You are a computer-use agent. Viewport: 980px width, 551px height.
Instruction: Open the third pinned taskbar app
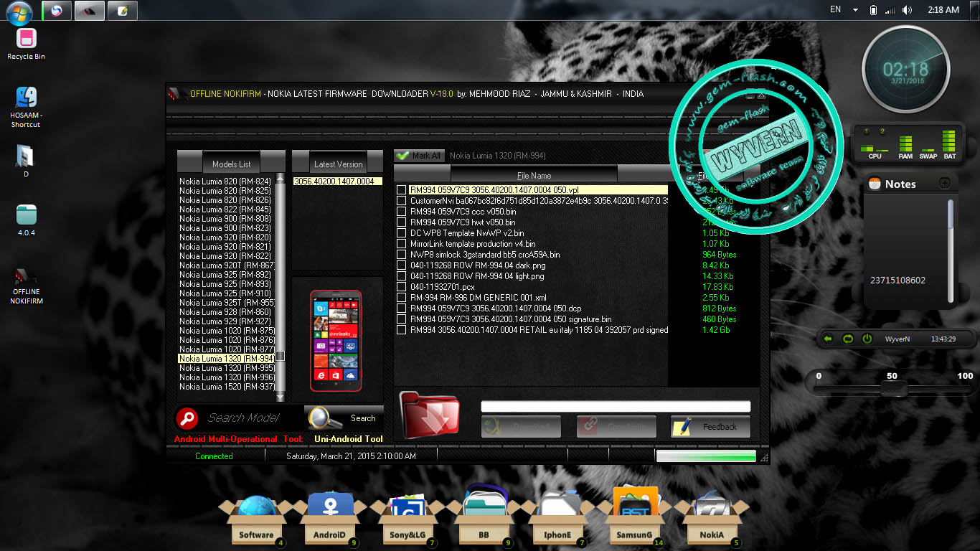click(x=123, y=10)
